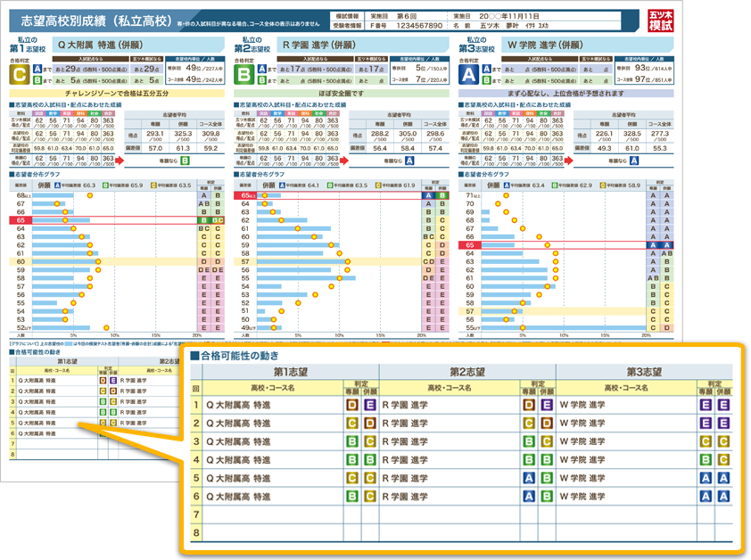Screen dimensions: 751x560
Task: Click the highlighted 65 row in first distribution graph
Action: click(x=107, y=219)
